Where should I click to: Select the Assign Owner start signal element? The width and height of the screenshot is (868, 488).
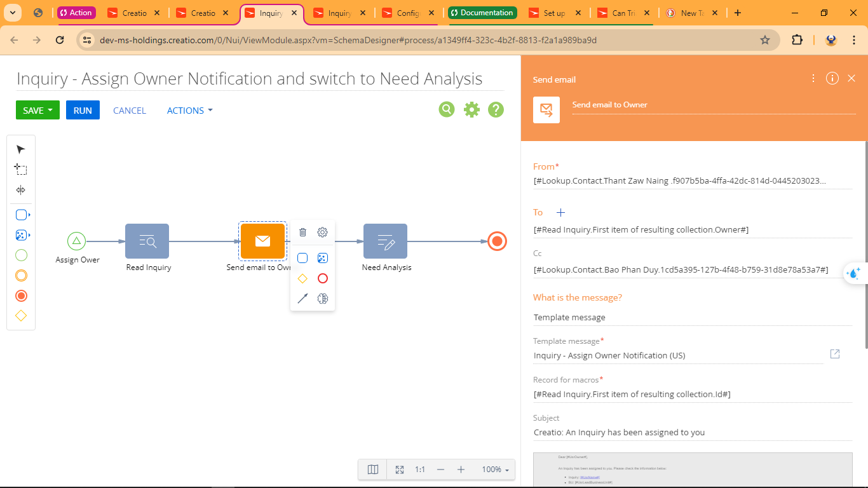(x=76, y=241)
